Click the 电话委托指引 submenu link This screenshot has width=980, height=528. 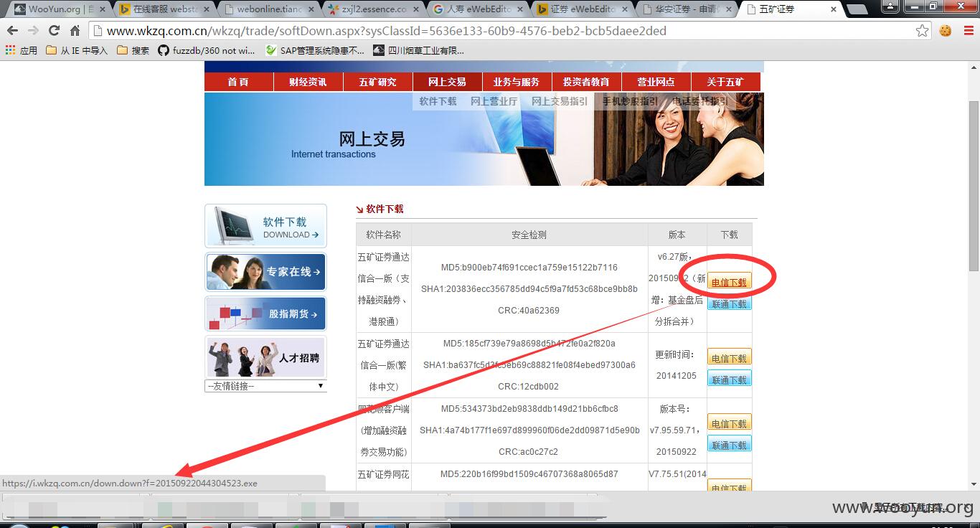point(699,101)
